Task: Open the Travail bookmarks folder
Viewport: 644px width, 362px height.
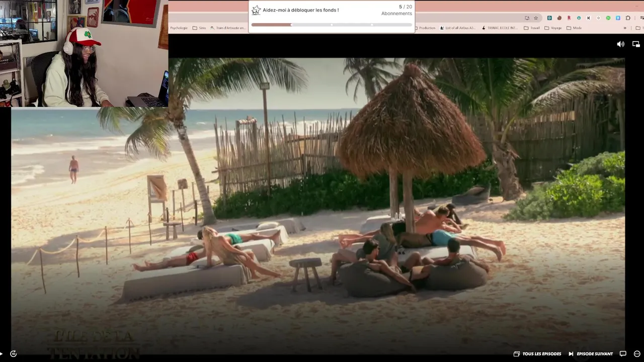Action: pyautogui.click(x=532, y=28)
